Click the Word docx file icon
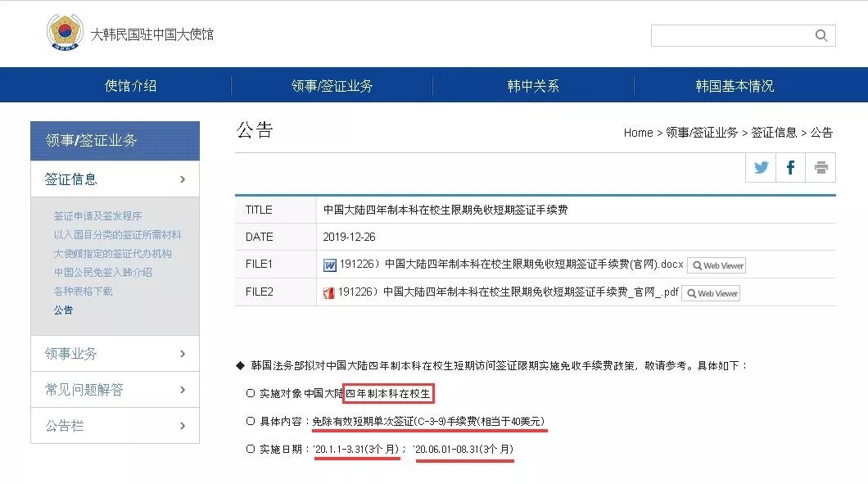Image resolution: width=868 pixels, height=484 pixels. [x=330, y=265]
